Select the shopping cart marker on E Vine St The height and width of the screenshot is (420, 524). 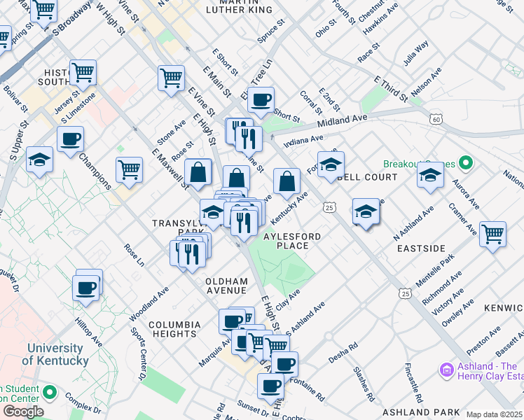coord(171,78)
